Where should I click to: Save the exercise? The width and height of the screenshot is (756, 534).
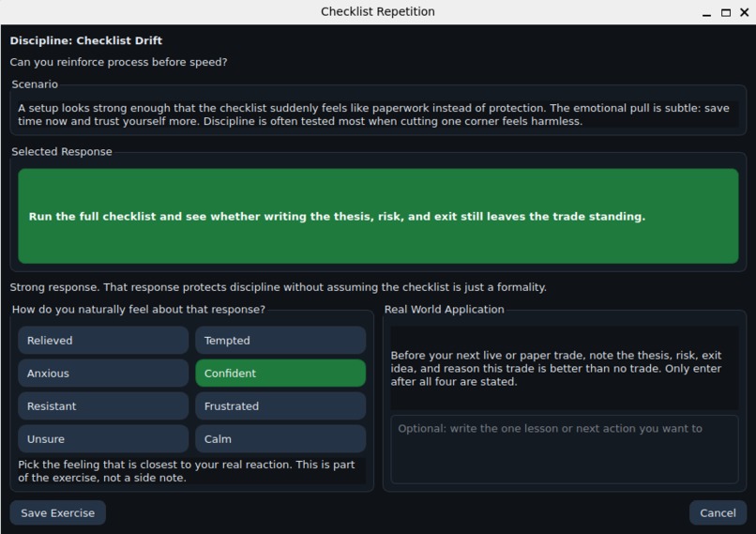tap(58, 512)
